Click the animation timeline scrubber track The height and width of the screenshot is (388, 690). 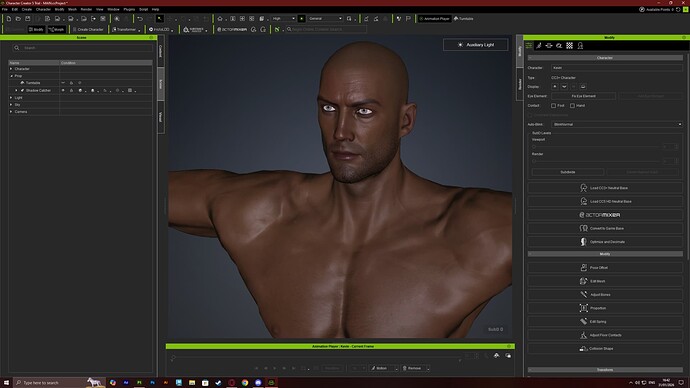point(317,357)
